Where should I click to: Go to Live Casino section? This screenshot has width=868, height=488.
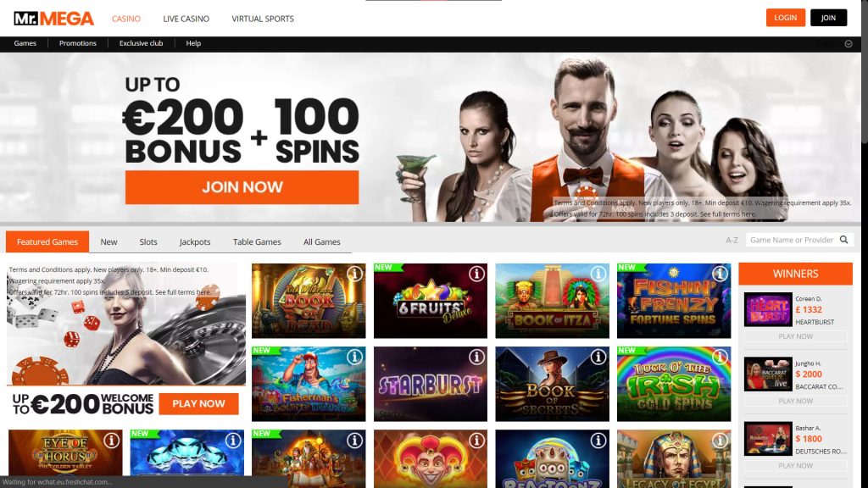(186, 19)
